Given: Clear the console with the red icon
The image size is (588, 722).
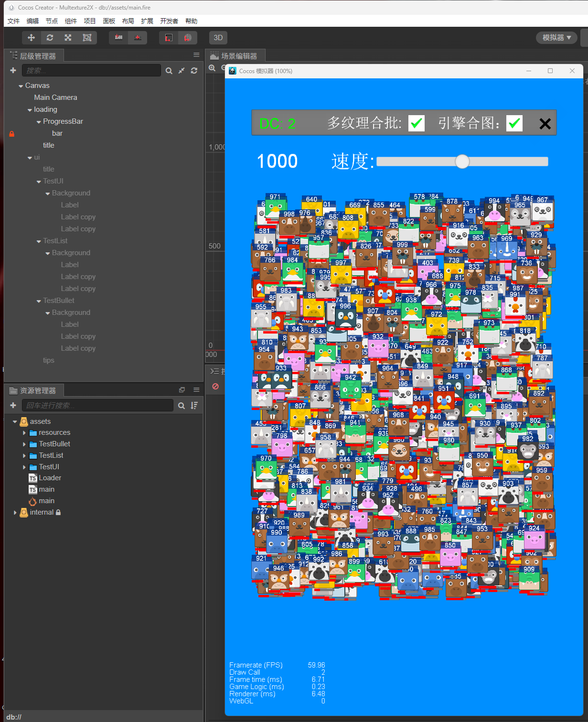Looking at the screenshot, I should [x=215, y=386].
